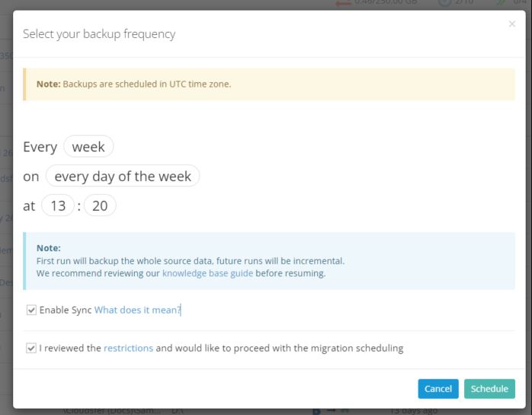This screenshot has width=532, height=415.
Task: Click the 'What does it mean?' link
Action: pos(137,310)
